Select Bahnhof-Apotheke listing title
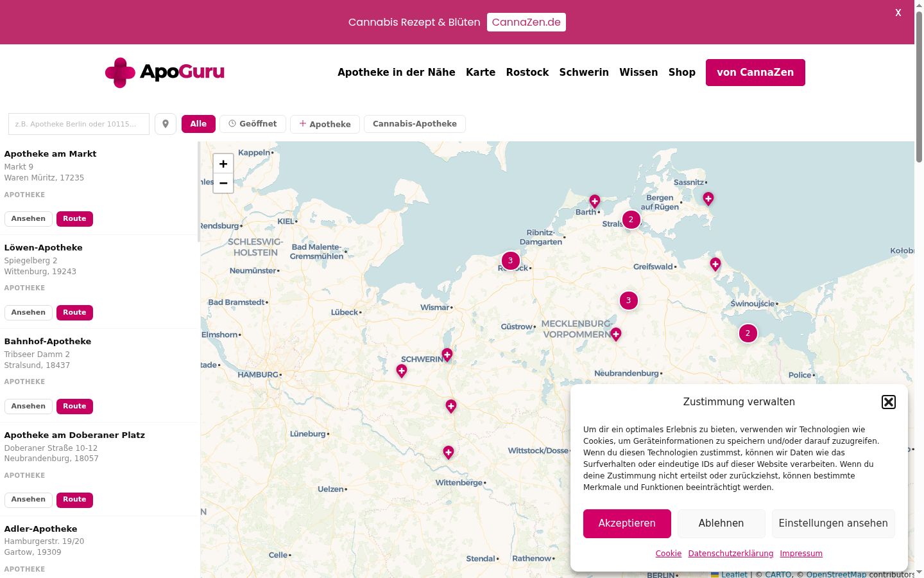 [48, 342]
